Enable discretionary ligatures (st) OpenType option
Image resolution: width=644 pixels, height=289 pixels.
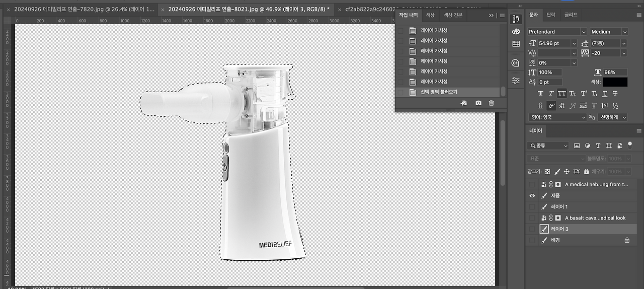(562, 106)
